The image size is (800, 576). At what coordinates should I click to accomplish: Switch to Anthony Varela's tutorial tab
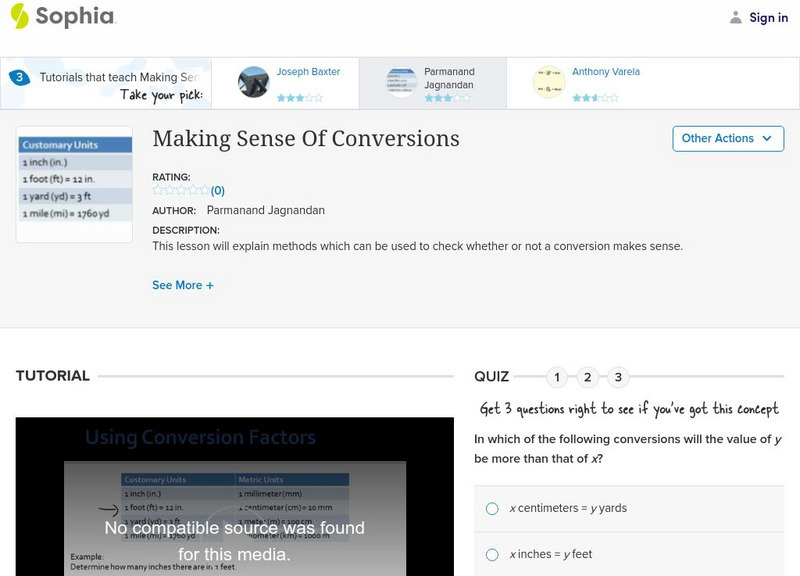pyautogui.click(x=600, y=82)
